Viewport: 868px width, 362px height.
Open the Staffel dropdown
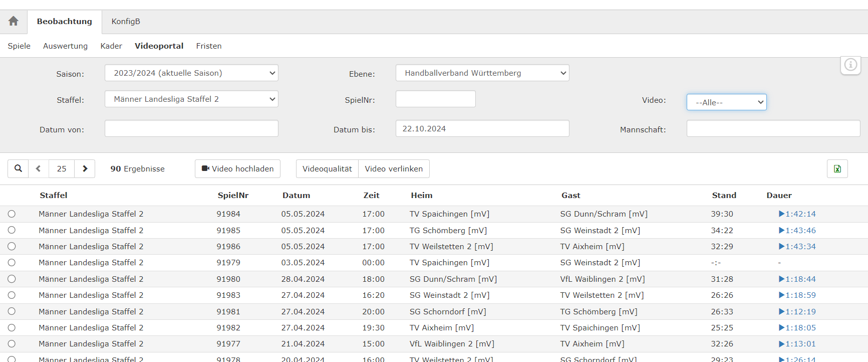pos(191,99)
